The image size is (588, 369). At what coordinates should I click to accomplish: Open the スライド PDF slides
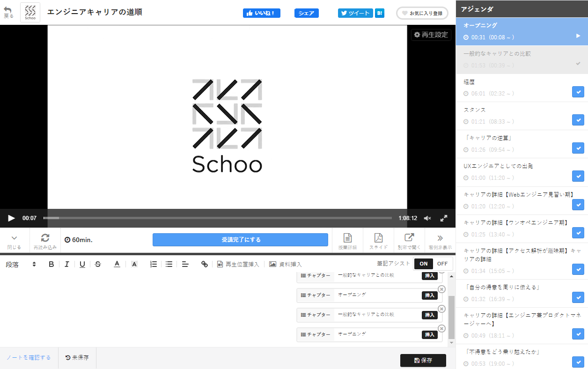378,241
